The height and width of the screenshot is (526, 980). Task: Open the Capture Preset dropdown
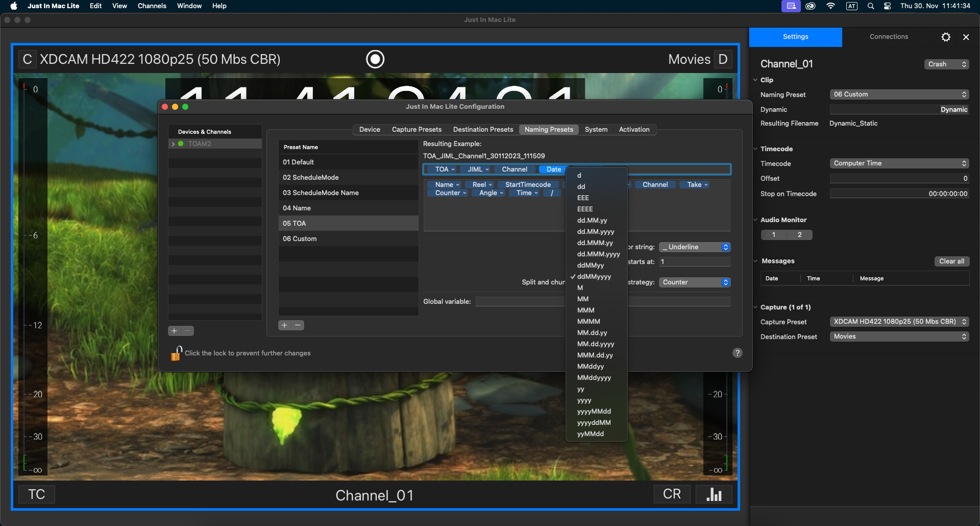(899, 322)
